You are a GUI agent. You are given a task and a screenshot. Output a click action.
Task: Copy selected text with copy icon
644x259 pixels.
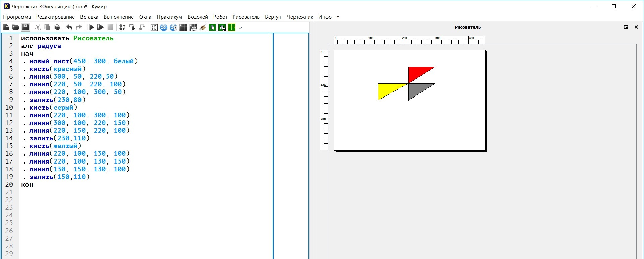[x=47, y=27]
